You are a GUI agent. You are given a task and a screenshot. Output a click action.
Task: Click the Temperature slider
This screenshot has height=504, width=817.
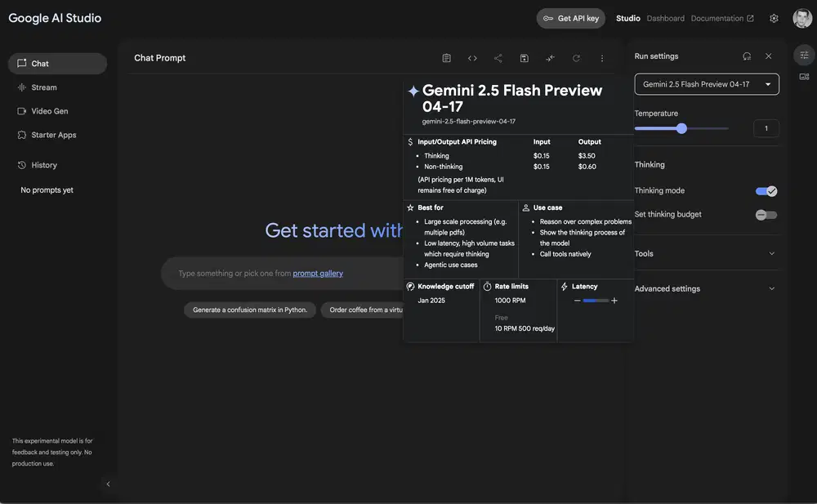tap(681, 128)
